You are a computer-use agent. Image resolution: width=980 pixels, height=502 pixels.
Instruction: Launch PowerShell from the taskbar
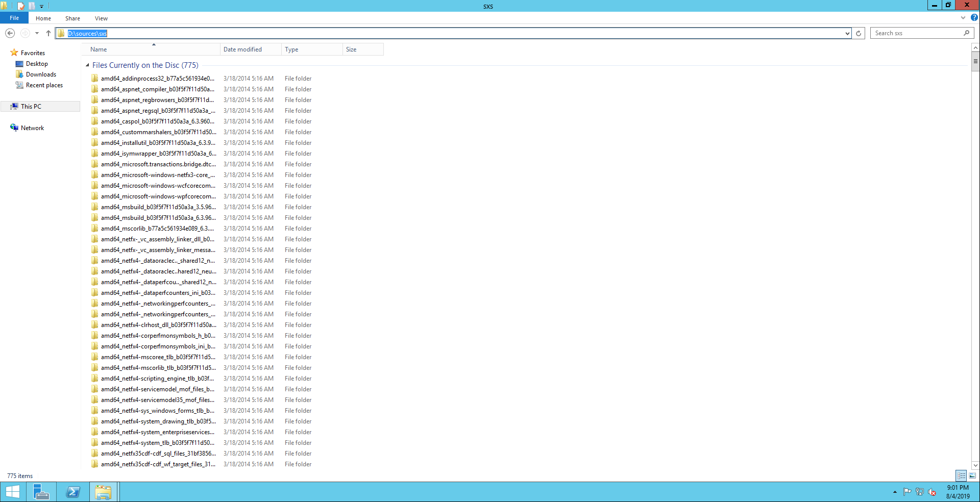73,492
